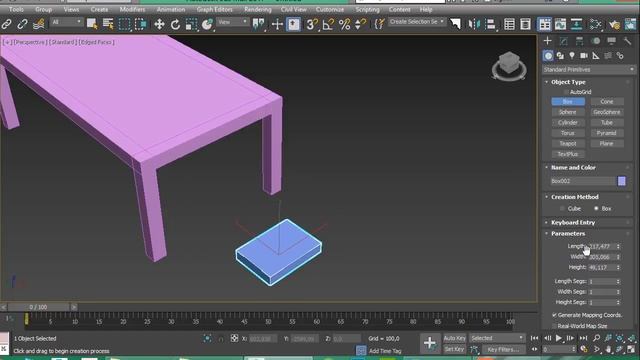Toggle the 3D Snaps icon
Viewport: 640px width, 360px height.
(x=312, y=24)
